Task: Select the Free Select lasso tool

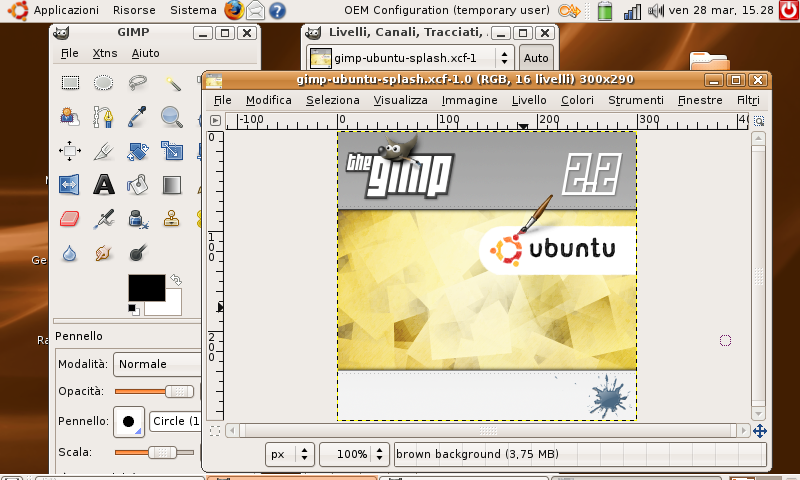Action: tap(138, 83)
